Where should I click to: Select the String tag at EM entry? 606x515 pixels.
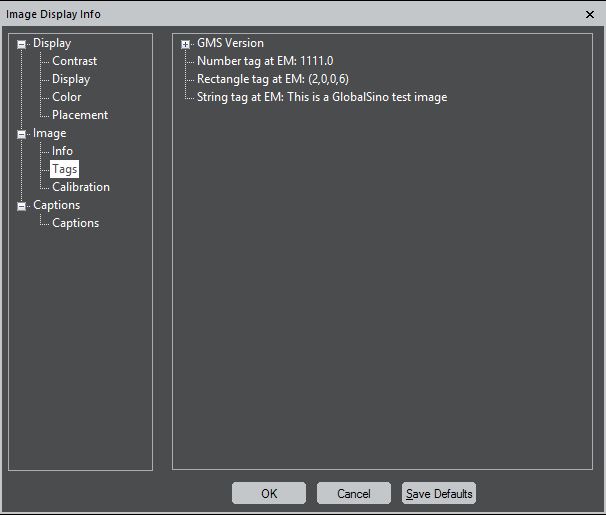pos(322,97)
